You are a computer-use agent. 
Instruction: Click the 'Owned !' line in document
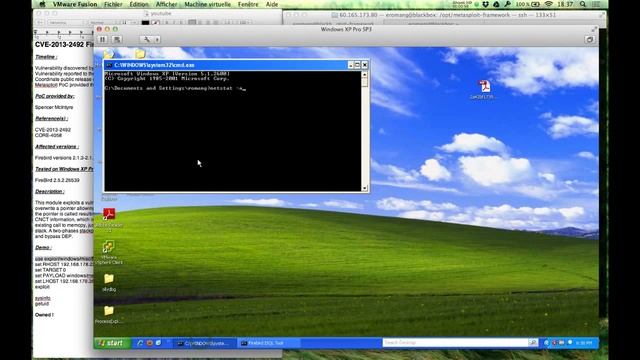click(44, 315)
